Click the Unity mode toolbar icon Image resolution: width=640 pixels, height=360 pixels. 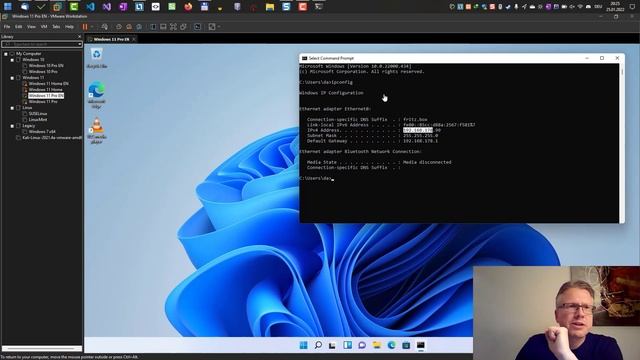(x=183, y=27)
